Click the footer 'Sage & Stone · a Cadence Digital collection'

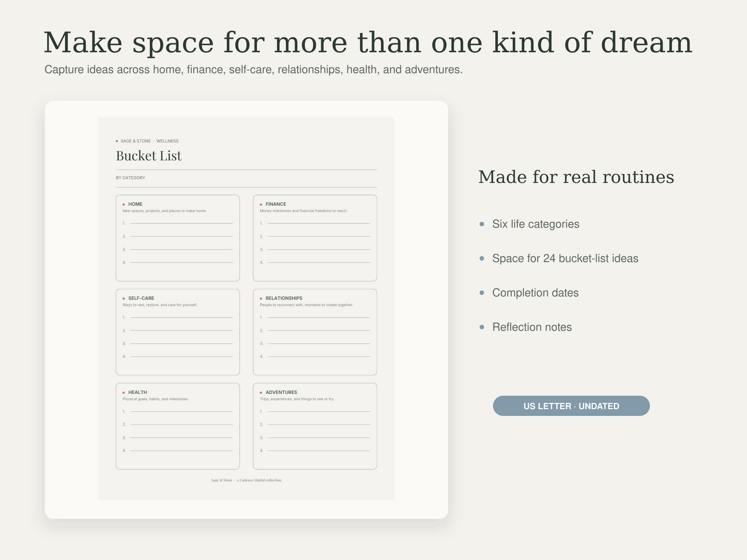[246, 480]
